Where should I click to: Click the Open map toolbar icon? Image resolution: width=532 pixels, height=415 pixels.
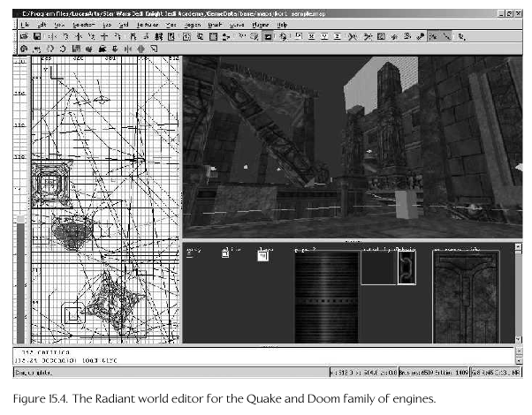(23, 37)
